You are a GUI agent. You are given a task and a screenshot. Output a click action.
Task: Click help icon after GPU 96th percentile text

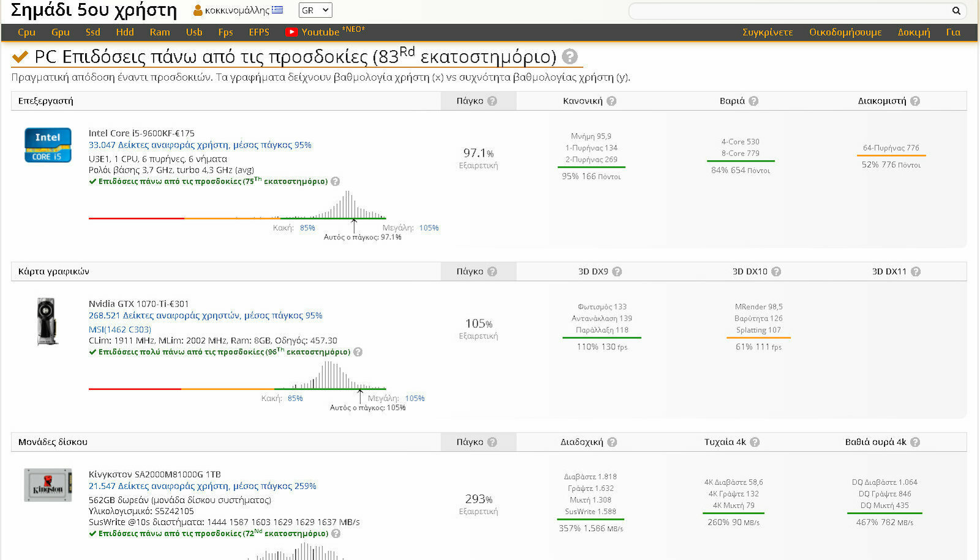coord(358,352)
